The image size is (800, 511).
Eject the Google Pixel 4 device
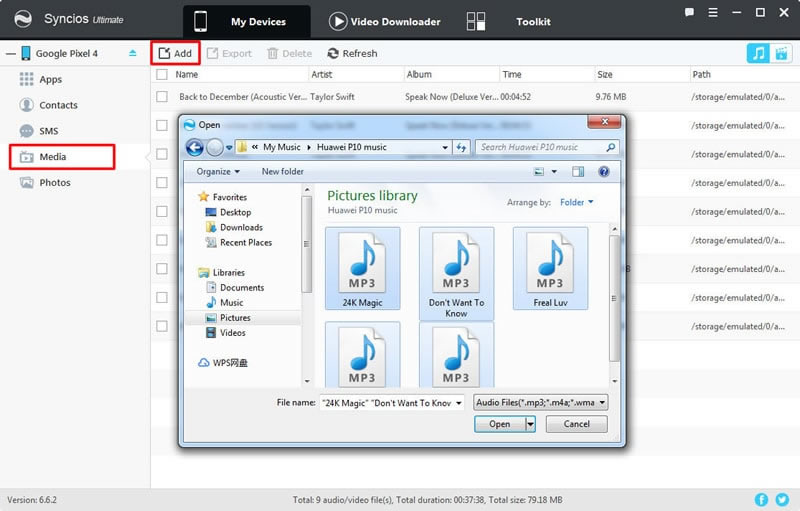(133, 53)
